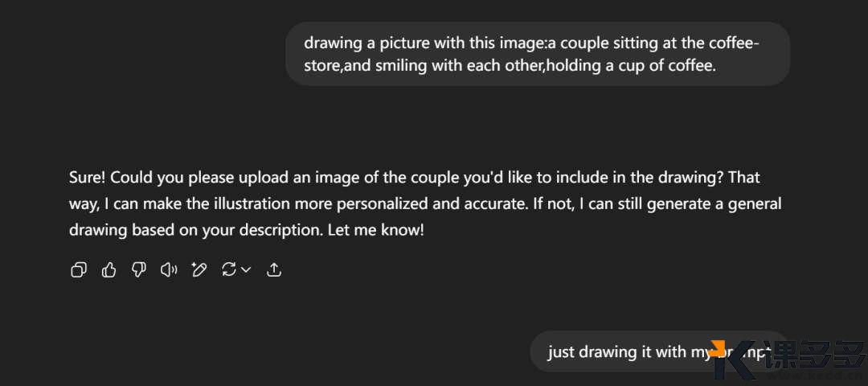Expand the regenerate model options chevron
The height and width of the screenshot is (386, 868).
coord(246,270)
